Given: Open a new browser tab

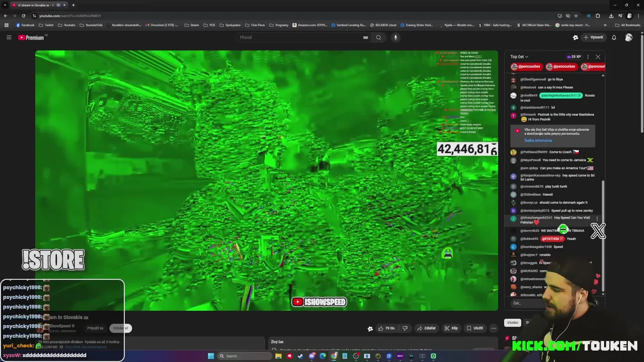Looking at the screenshot, I should coord(73,5).
